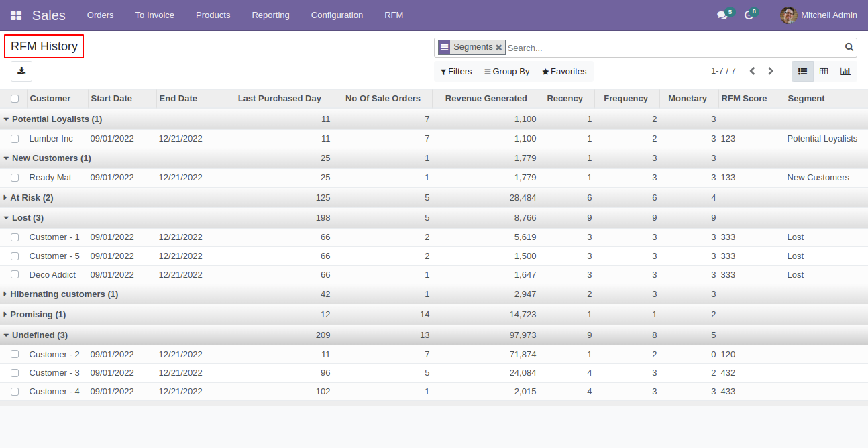Click RFM score 432 cell
The height and width of the screenshot is (448, 868).
click(x=728, y=373)
